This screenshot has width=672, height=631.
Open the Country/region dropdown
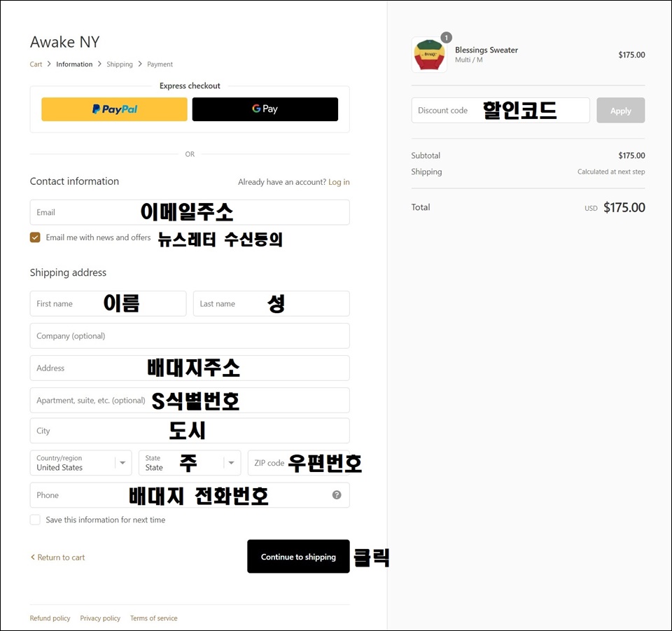point(81,463)
